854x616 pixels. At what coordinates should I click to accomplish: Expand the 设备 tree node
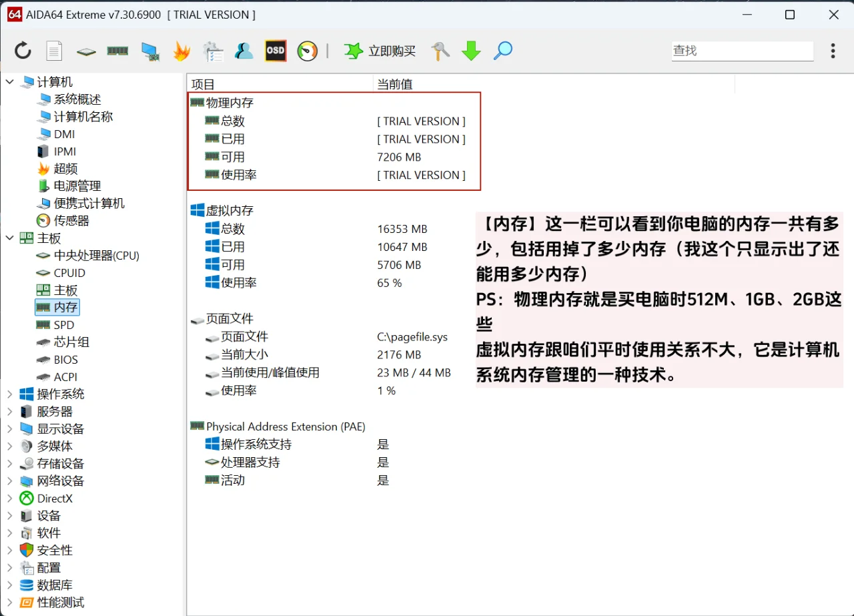pyautogui.click(x=10, y=516)
